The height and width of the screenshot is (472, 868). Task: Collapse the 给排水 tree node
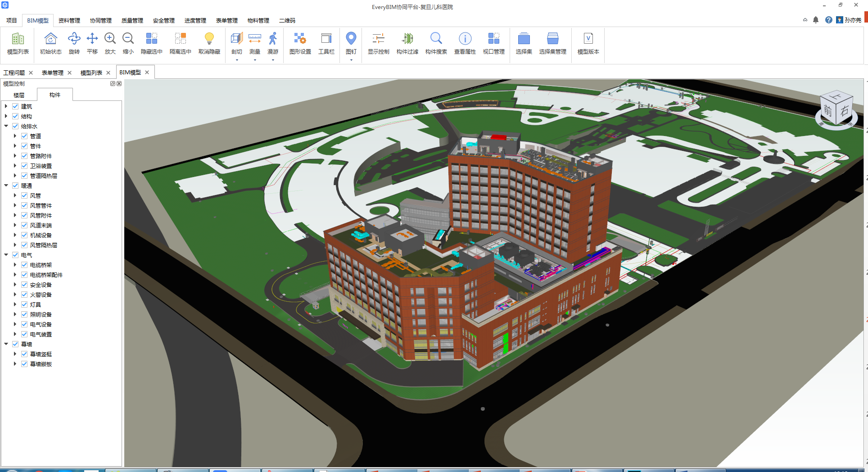coord(6,126)
